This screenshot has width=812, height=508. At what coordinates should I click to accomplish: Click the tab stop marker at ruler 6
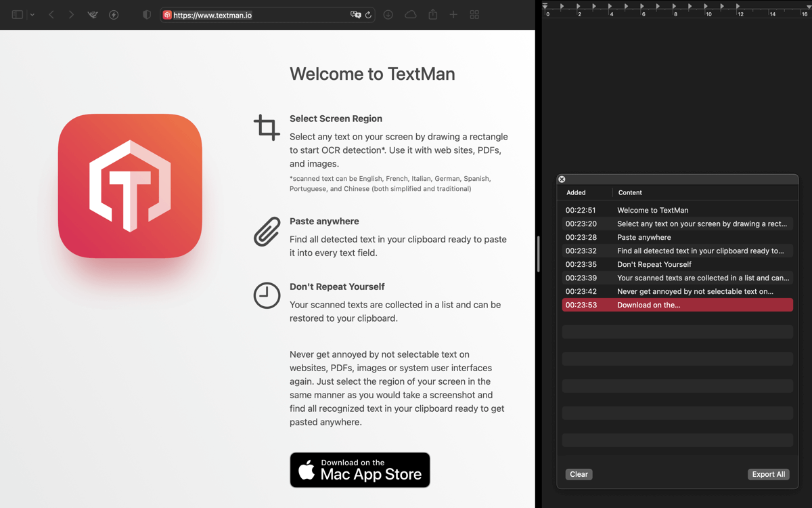[x=643, y=6]
